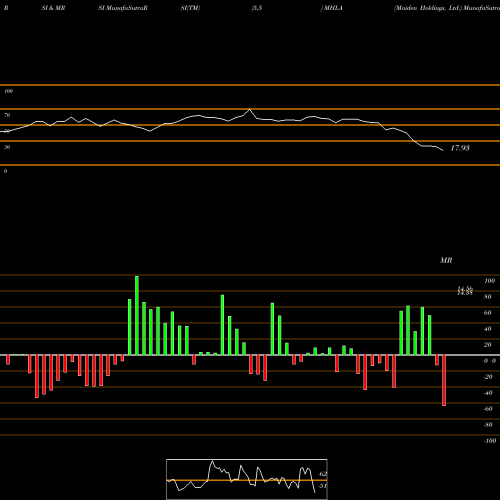Click the MR axis label -60
The width and height of the screenshot is (500, 500).
click(488, 409)
